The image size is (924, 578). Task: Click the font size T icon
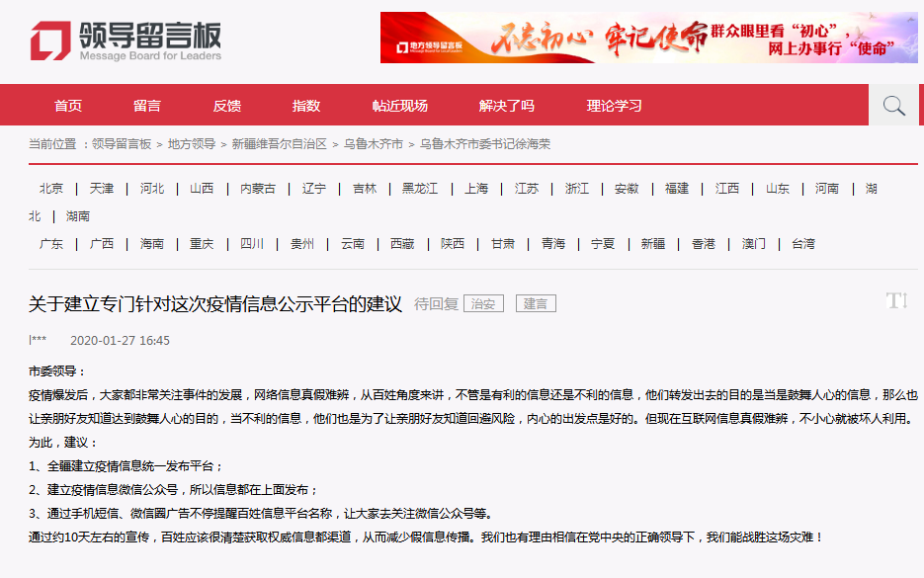coord(896,301)
